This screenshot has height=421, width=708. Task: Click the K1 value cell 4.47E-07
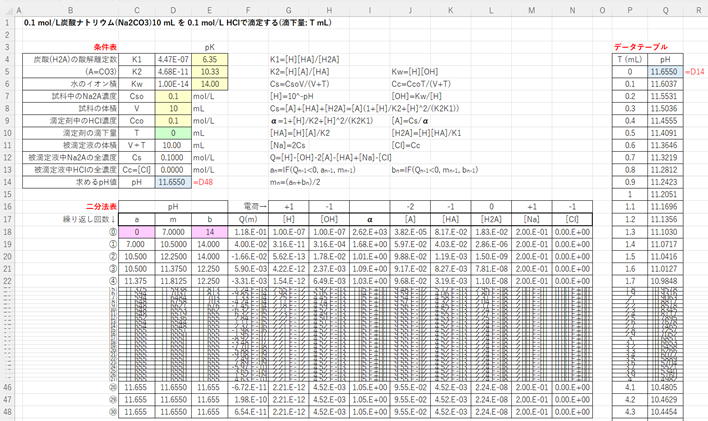173,59
